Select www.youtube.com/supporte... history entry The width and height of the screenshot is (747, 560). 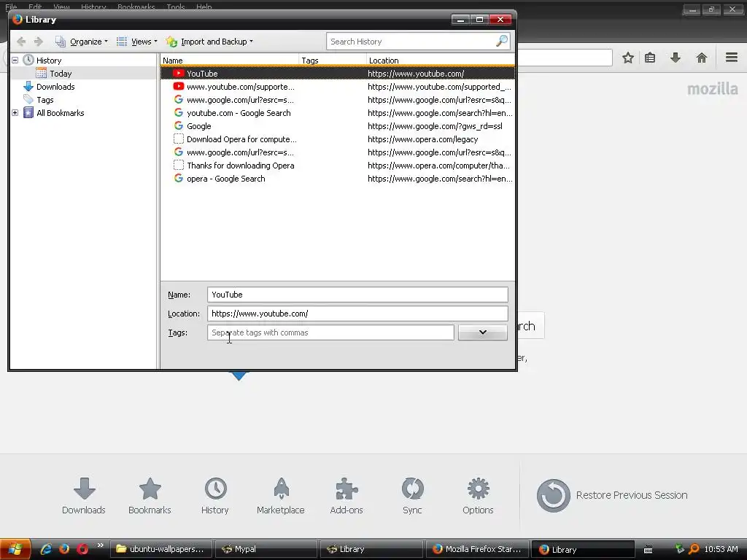(x=338, y=87)
